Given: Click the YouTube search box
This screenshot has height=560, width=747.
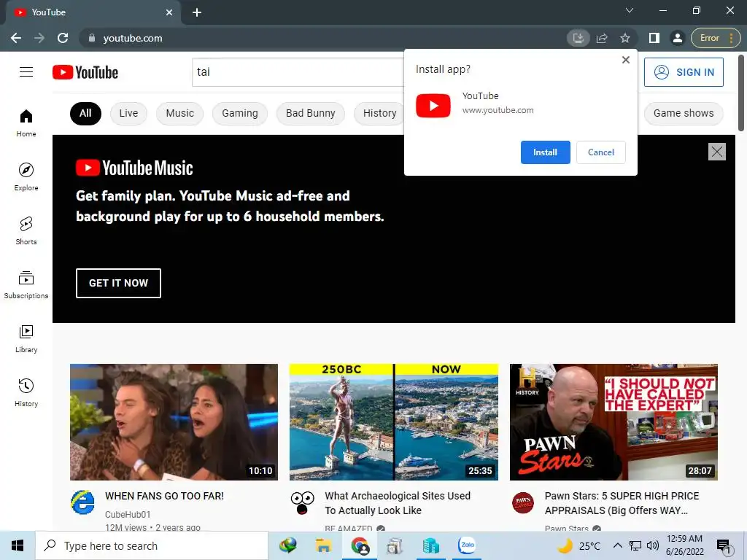Looking at the screenshot, I should coord(298,72).
